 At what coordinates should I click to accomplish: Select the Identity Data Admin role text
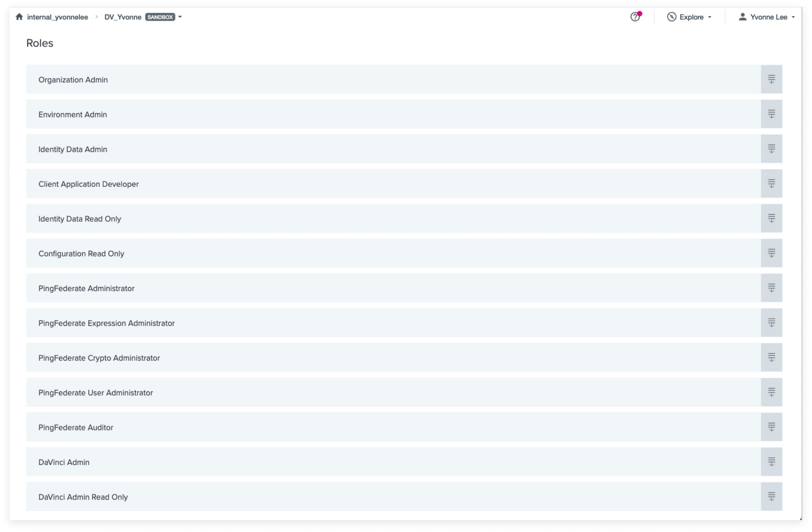73,149
